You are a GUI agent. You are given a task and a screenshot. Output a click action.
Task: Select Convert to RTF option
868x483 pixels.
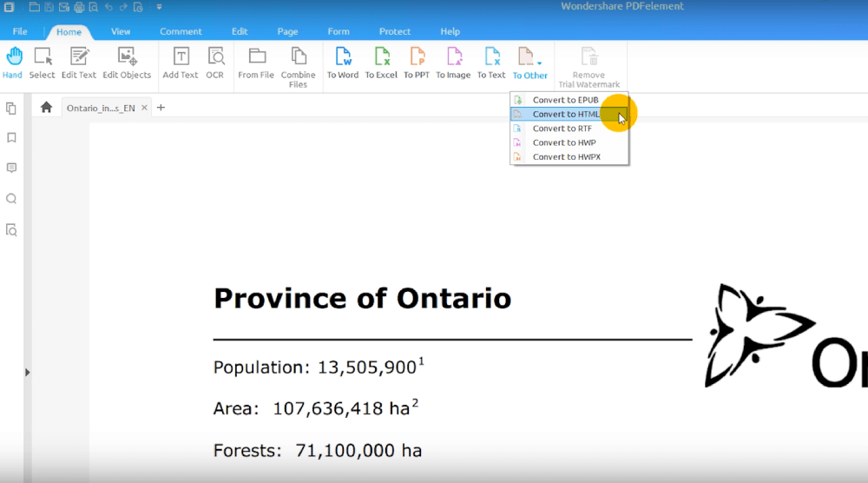click(562, 129)
